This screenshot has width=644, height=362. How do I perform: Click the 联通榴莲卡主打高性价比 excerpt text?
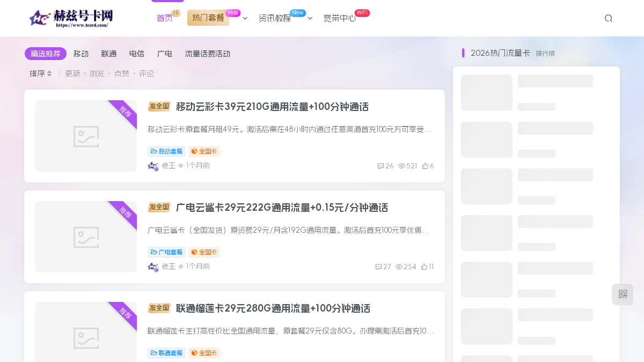(291, 331)
